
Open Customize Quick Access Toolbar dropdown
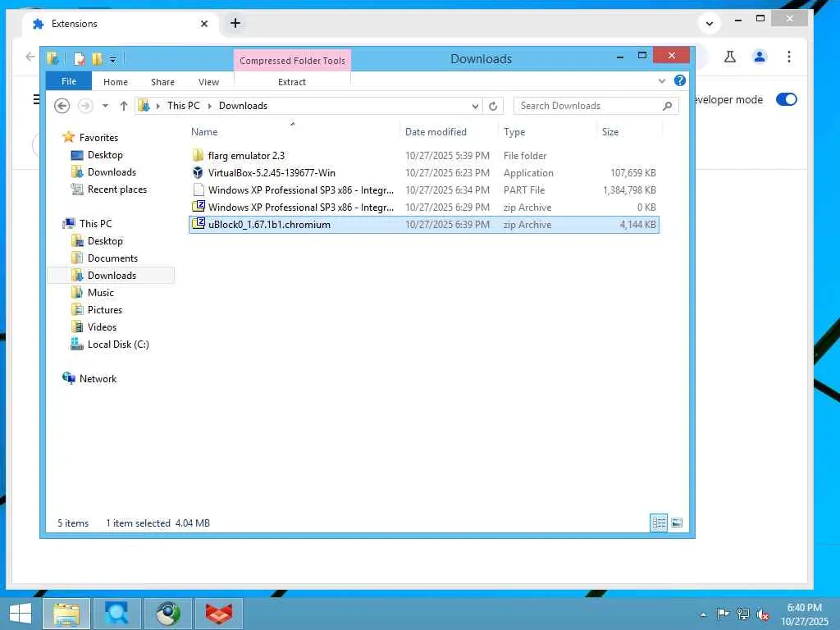coord(113,59)
